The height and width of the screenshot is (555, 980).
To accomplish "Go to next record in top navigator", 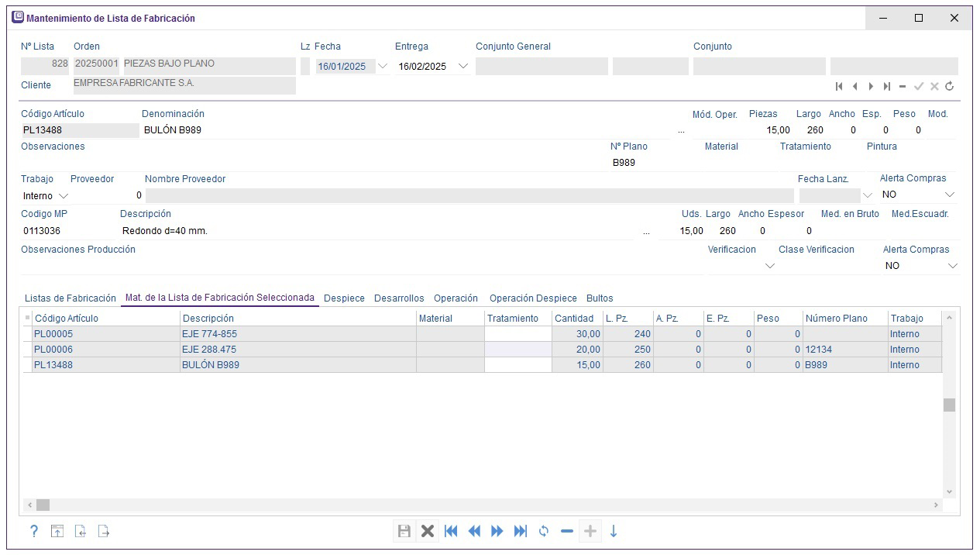I will tap(871, 87).
